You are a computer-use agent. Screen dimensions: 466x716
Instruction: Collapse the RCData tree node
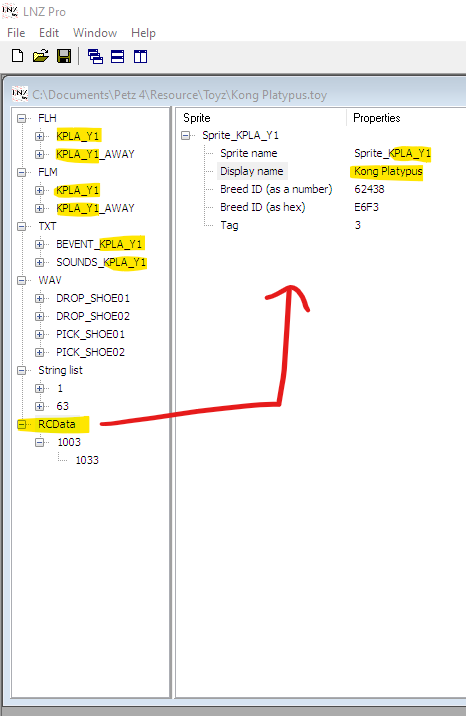pos(21,424)
